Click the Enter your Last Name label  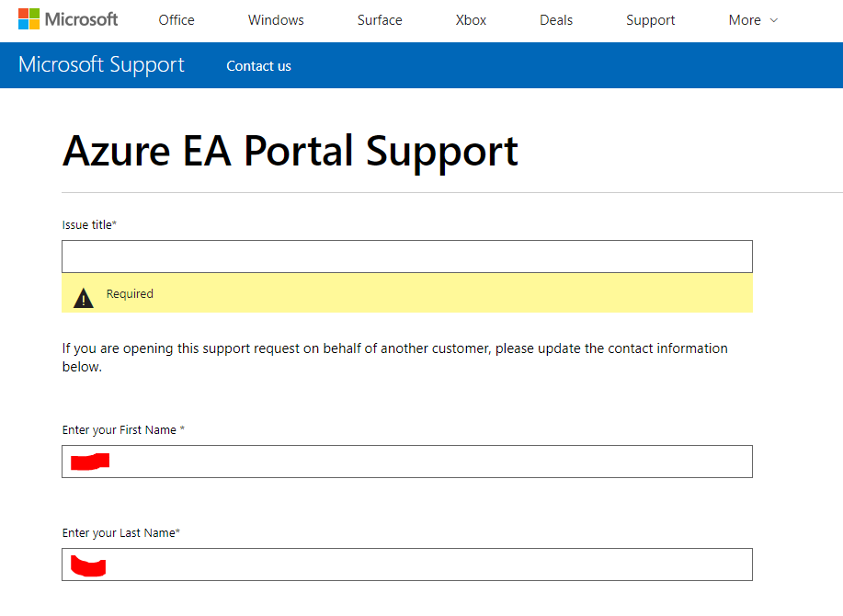(x=121, y=532)
